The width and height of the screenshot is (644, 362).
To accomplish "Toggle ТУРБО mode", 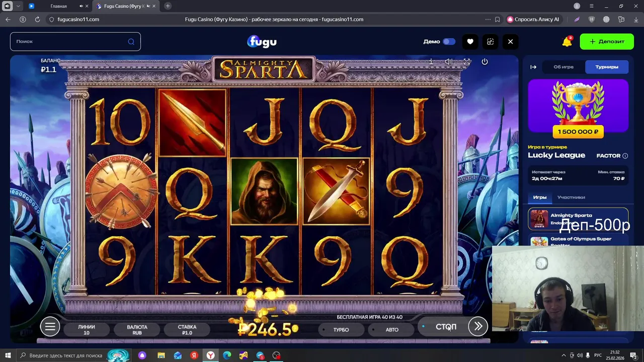I will pos(341,330).
